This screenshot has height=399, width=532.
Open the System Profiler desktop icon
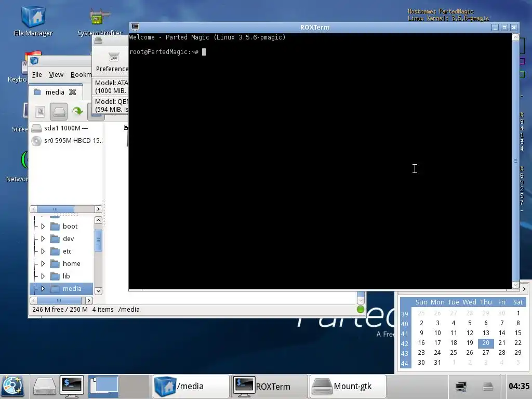click(99, 21)
